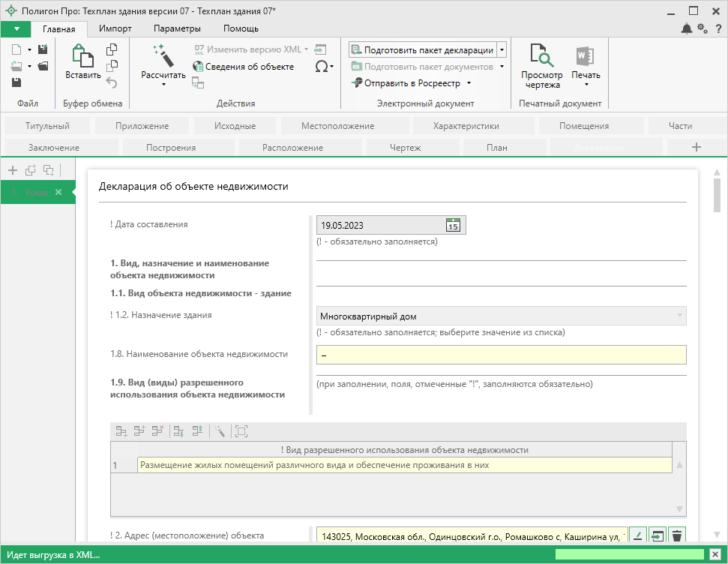Click the XML export progress bar

click(x=628, y=554)
